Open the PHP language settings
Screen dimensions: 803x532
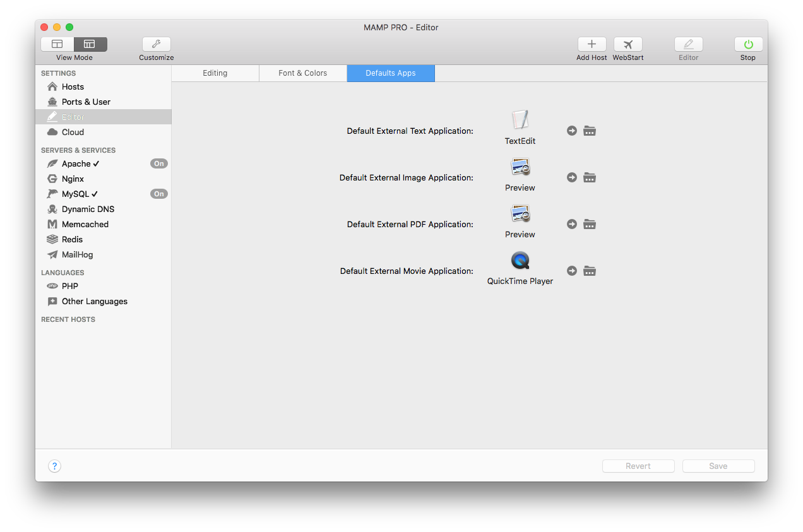coord(69,286)
